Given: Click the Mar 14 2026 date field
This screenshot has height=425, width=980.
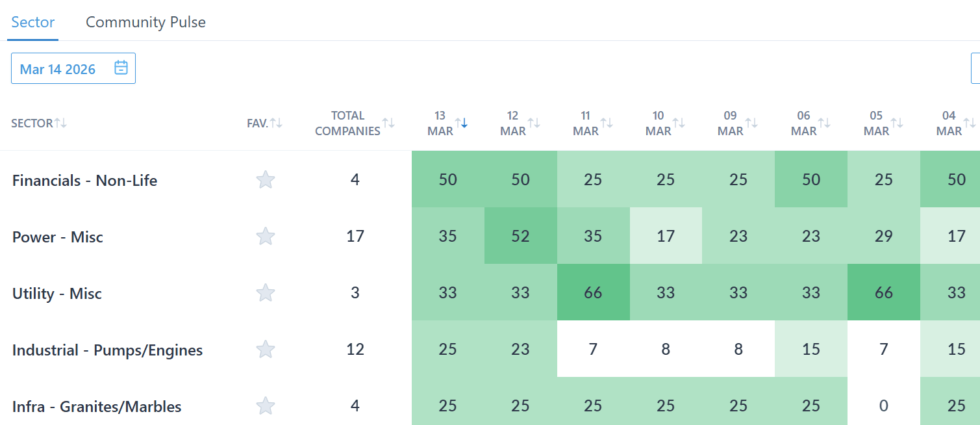Looking at the screenshot, I should click(58, 69).
